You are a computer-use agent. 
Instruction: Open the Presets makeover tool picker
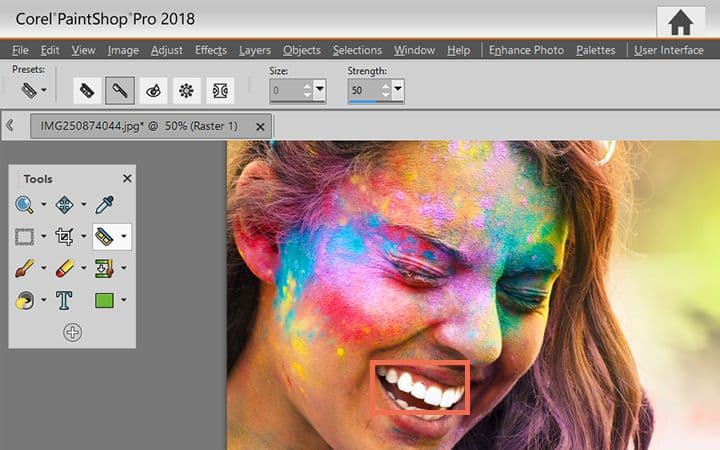point(33,90)
